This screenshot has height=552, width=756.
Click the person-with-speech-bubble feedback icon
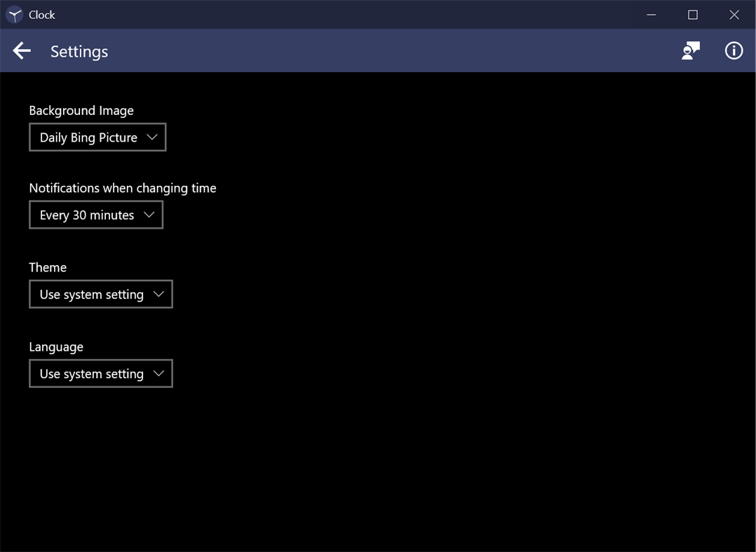(691, 51)
